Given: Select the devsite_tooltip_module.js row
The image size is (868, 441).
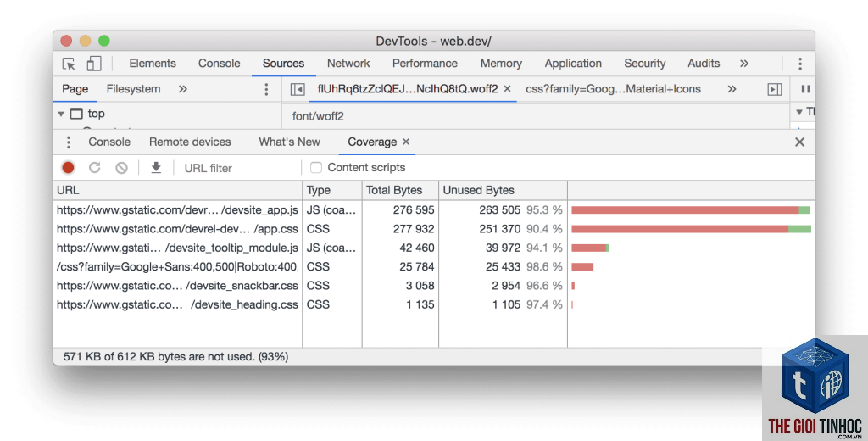Looking at the screenshot, I should click(433, 248).
